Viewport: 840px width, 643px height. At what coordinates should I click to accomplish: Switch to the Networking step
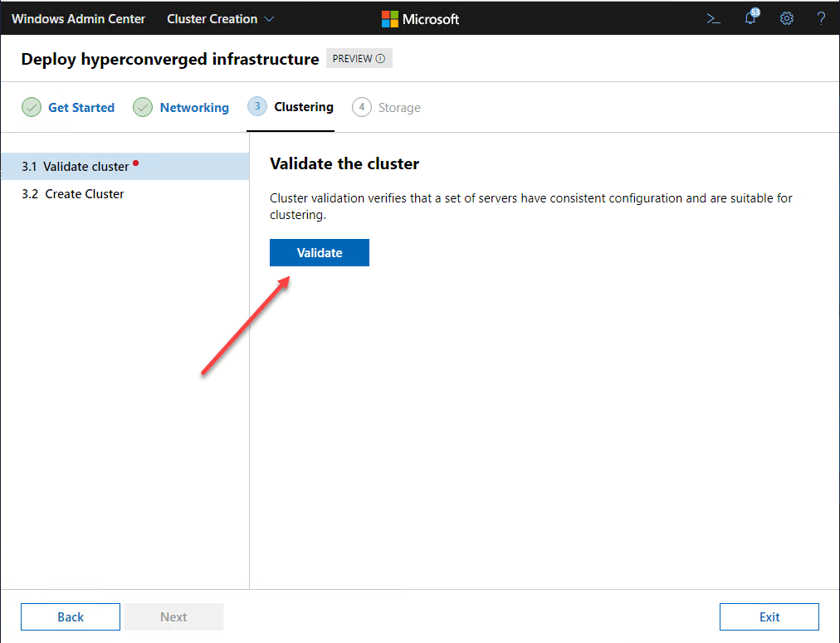pos(194,108)
